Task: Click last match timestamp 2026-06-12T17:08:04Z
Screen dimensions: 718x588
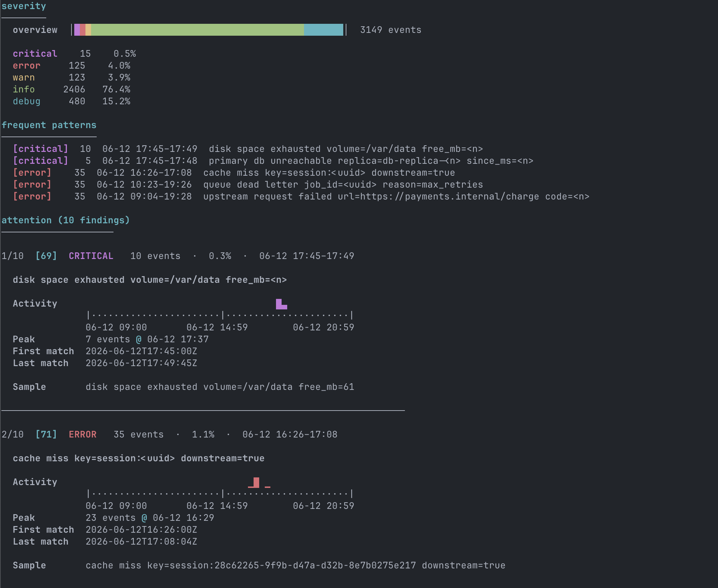Action: coord(141,541)
